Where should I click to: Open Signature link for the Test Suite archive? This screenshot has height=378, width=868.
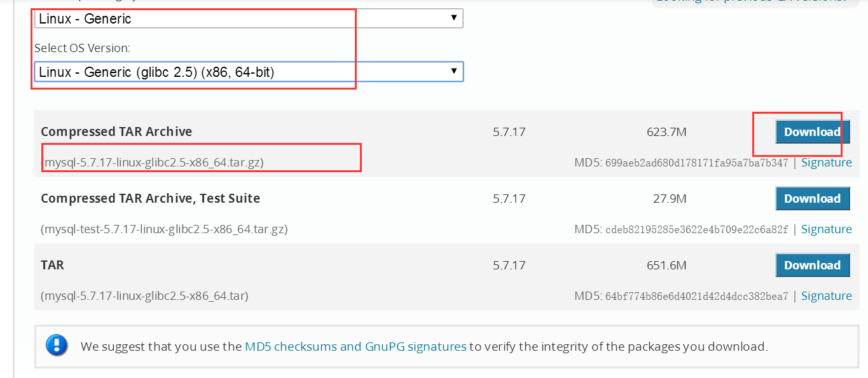(x=826, y=229)
